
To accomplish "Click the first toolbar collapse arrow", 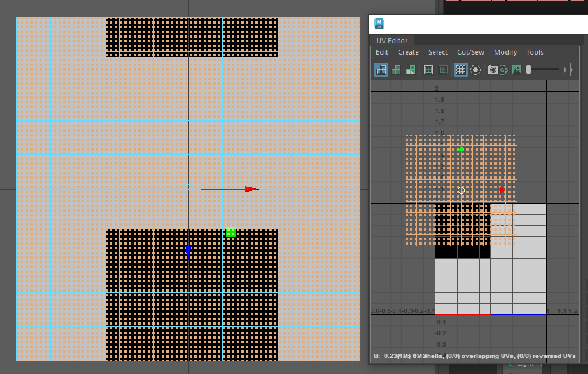I will (565, 70).
